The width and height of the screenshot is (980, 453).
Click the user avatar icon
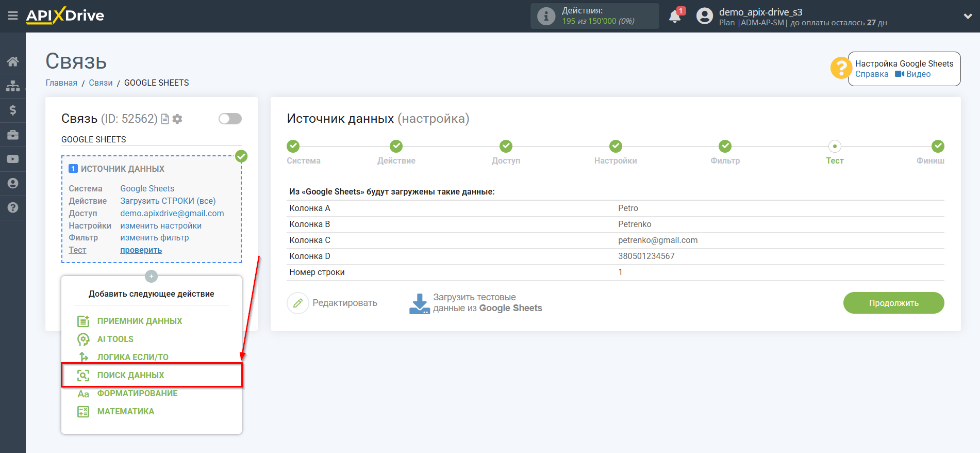click(x=705, y=16)
